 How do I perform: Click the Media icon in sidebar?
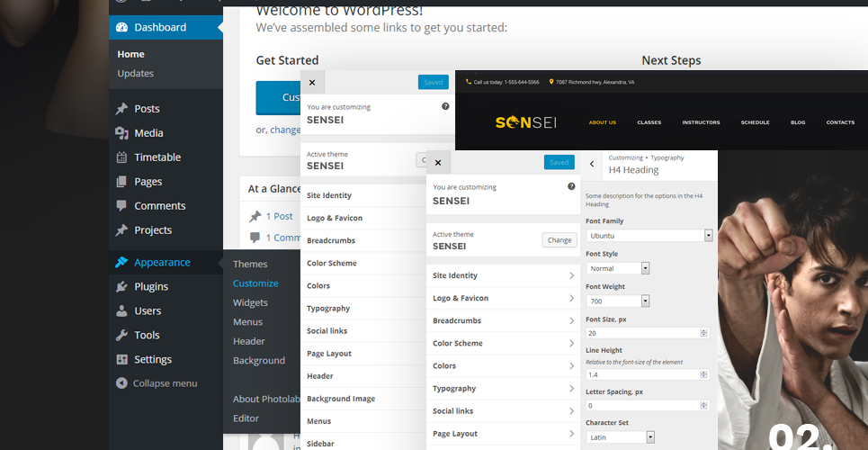pyautogui.click(x=121, y=133)
